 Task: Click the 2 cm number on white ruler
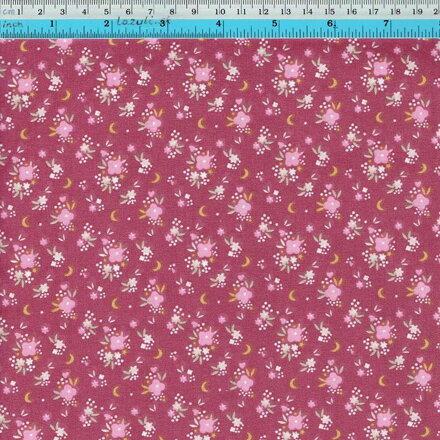tap(40, 12)
